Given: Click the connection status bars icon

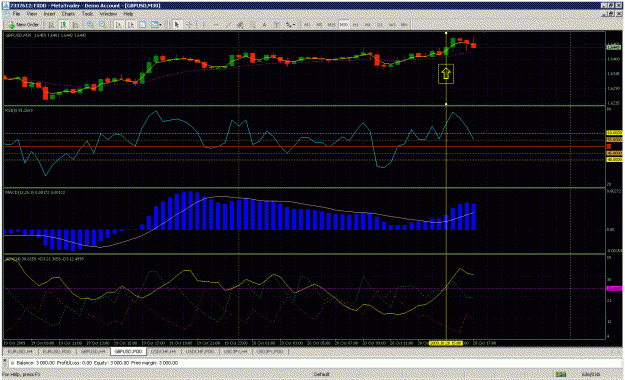Looking at the screenshot, I should click(x=561, y=374).
